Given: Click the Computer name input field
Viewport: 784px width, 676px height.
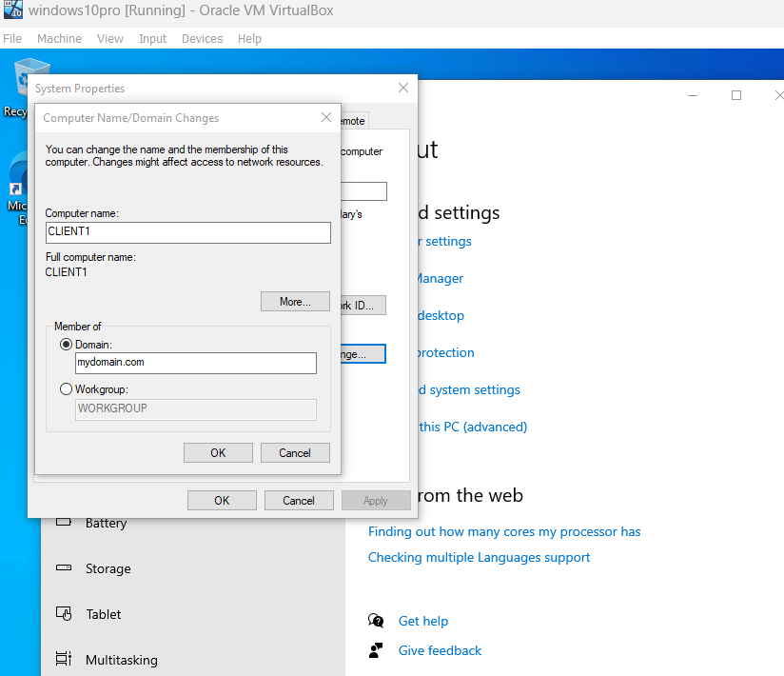Looking at the screenshot, I should point(188,232).
